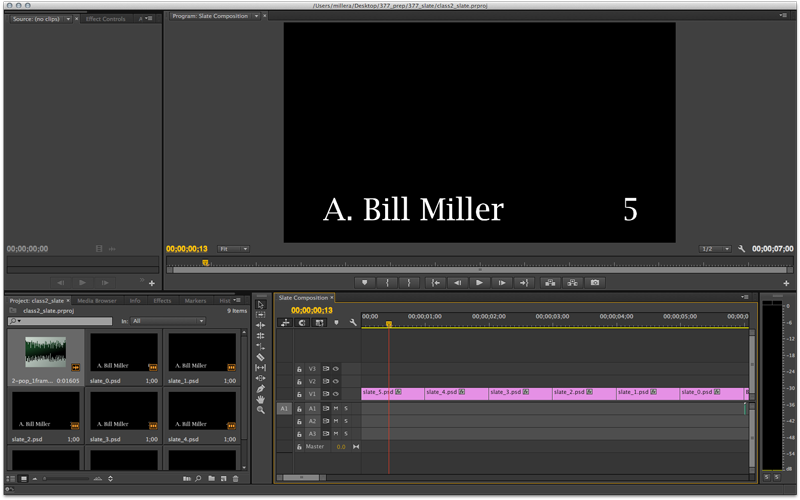Open Program monitor settings wrench
Image resolution: width=800 pixels, height=500 pixels.
point(741,249)
